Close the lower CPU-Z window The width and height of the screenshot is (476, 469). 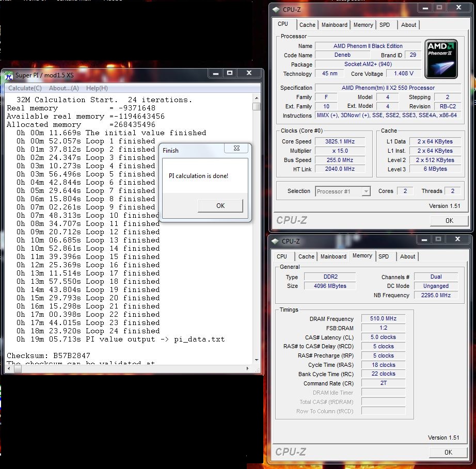point(457,239)
